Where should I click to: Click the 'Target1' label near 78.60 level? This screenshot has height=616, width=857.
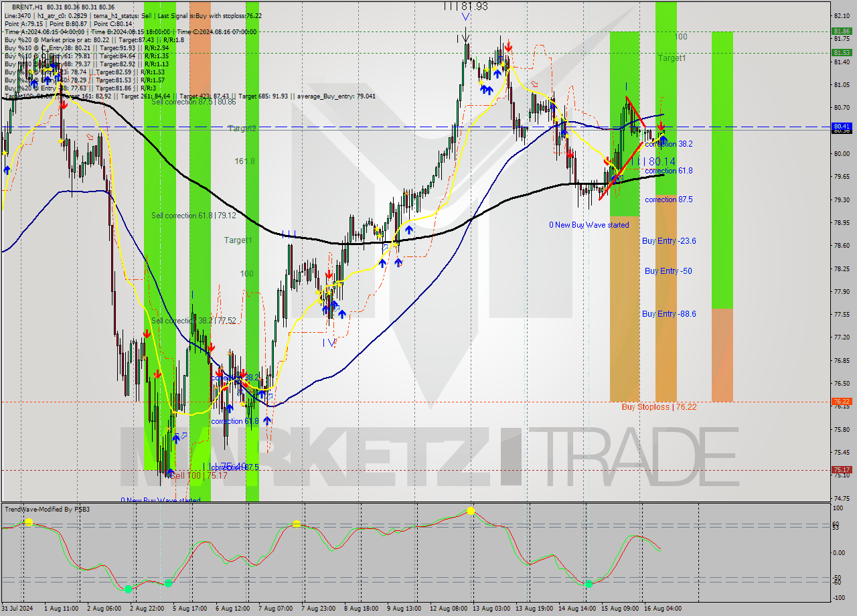point(238,240)
